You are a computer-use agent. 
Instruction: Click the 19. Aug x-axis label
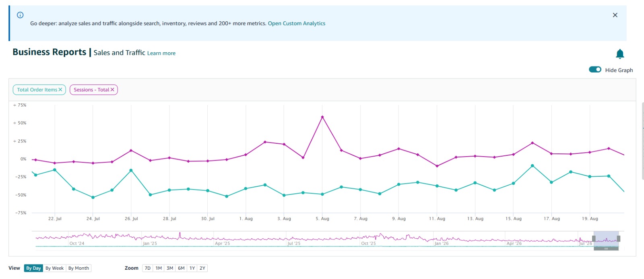(x=590, y=219)
